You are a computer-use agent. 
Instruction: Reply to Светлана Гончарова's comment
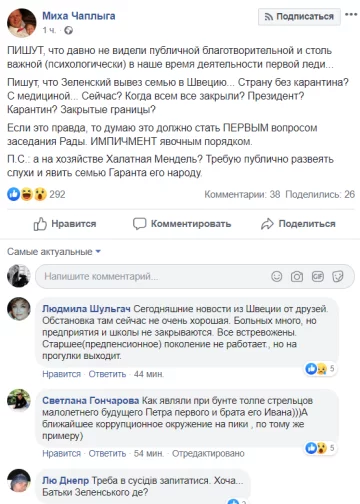107,453
